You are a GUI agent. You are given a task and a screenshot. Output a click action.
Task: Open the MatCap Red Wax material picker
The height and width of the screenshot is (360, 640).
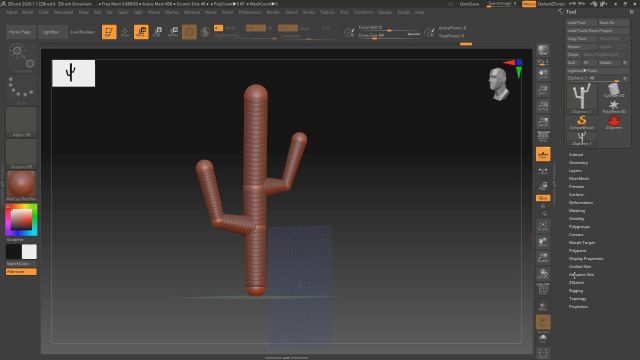(x=21, y=186)
